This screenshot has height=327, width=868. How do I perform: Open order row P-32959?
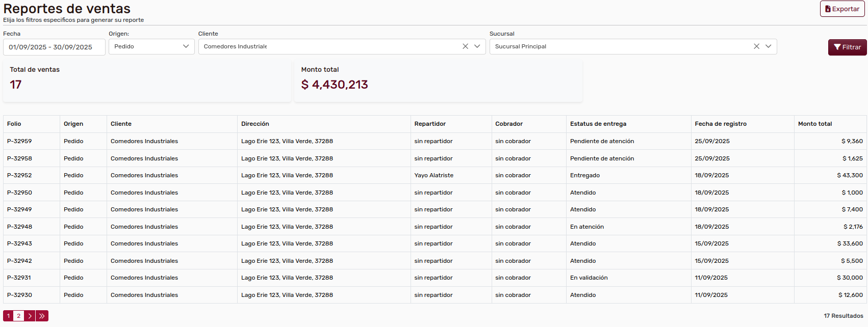[19, 141]
